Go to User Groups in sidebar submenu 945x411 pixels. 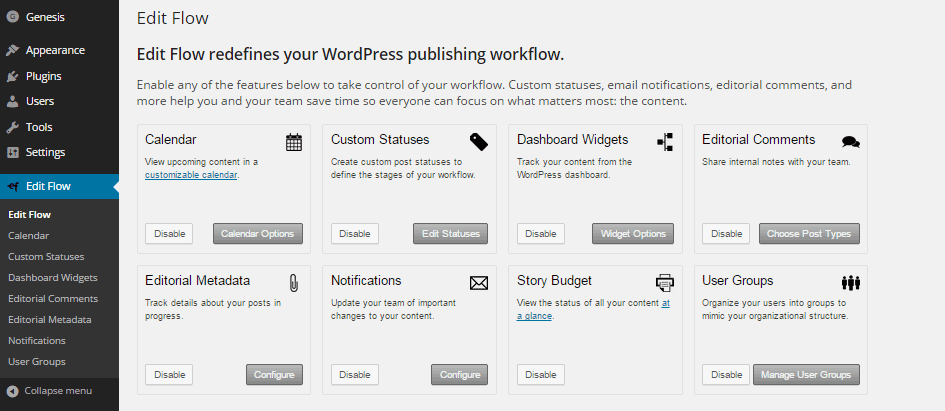[37, 362]
